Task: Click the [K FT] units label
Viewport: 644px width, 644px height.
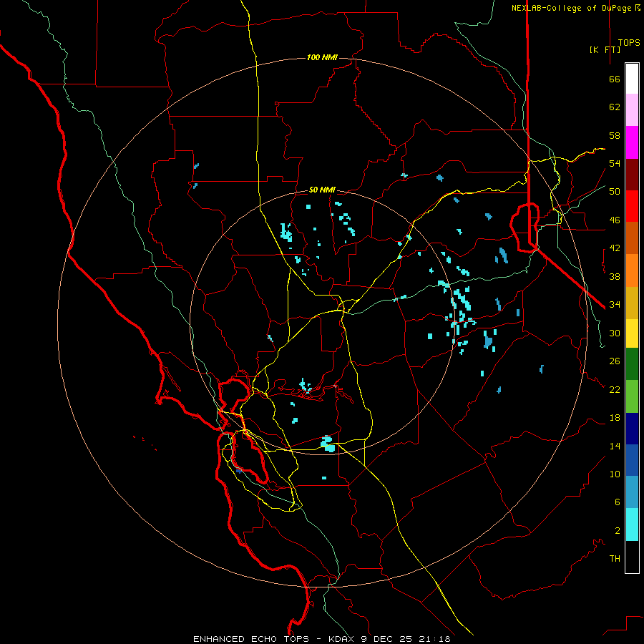Action: (605, 49)
